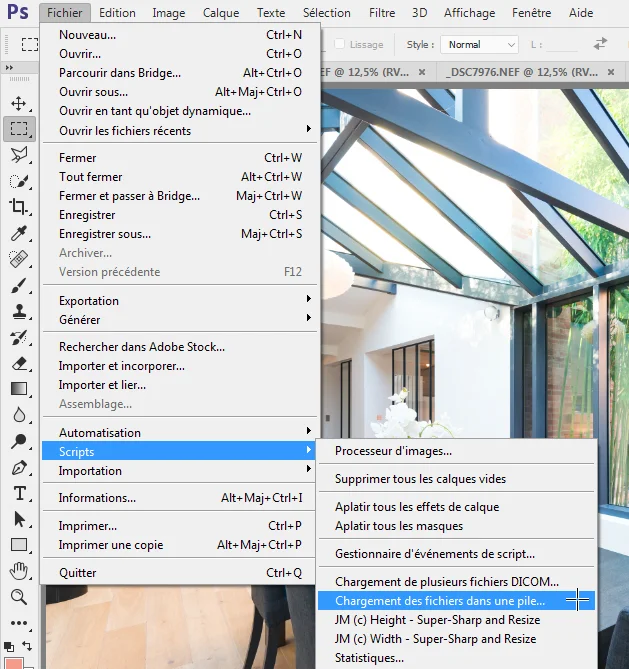The height and width of the screenshot is (669, 629).
Task: Switch to the _DSC7976.NEF document tab
Action: click(521, 72)
